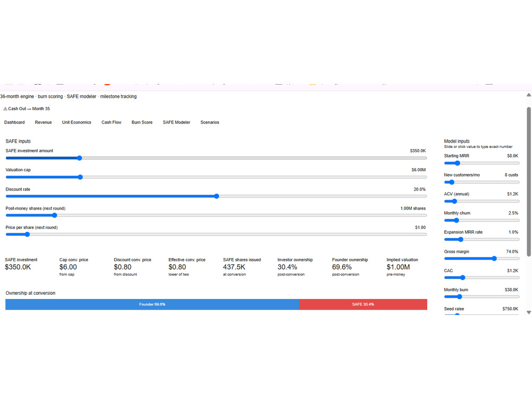Viewport: 532px width, 399px height.
Task: Click the Ownership at conversion heading
Action: coord(30,293)
